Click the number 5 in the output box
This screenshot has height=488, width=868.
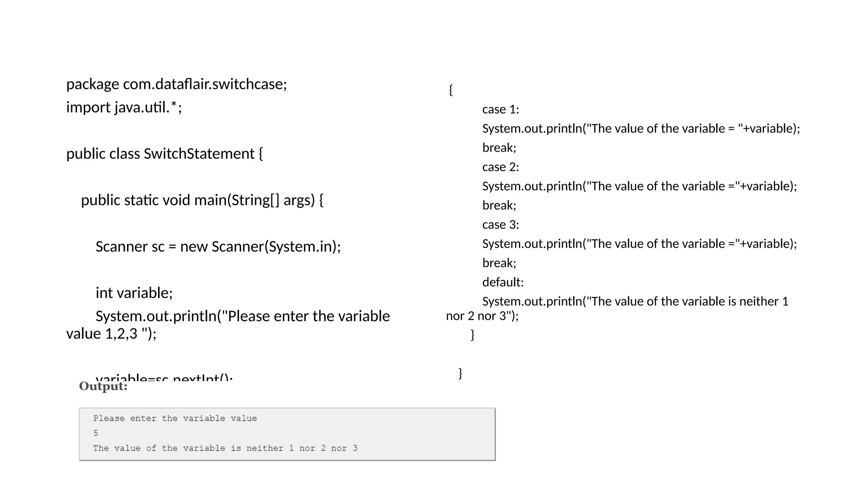coord(96,433)
